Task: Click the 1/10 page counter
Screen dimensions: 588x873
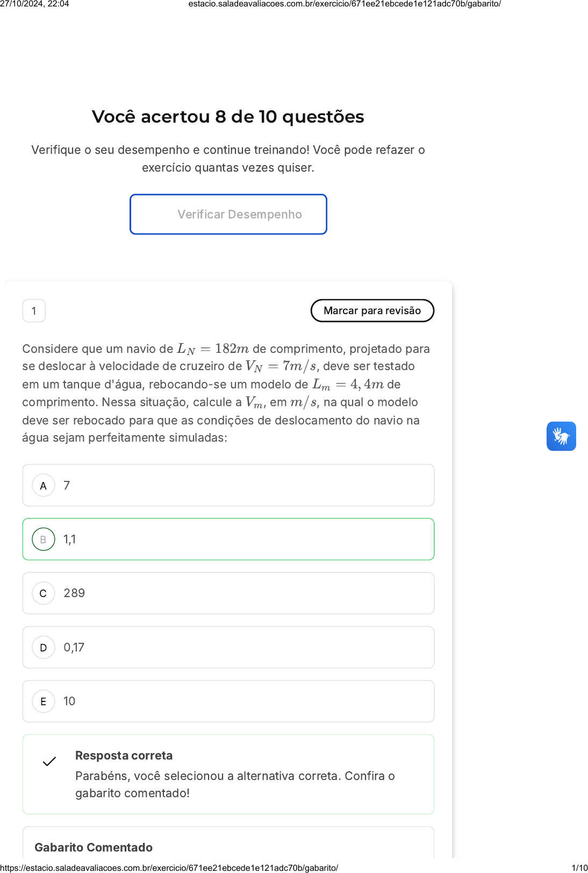Action: tap(579, 868)
